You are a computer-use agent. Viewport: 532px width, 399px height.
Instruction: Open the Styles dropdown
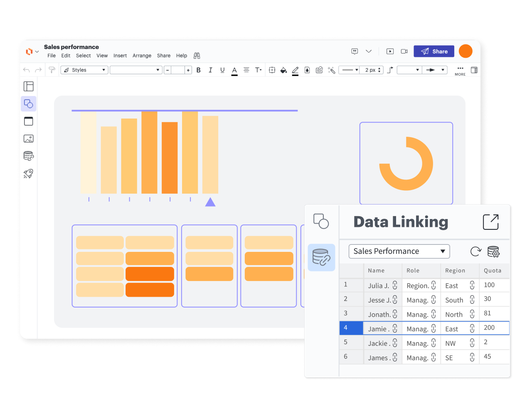click(x=84, y=70)
